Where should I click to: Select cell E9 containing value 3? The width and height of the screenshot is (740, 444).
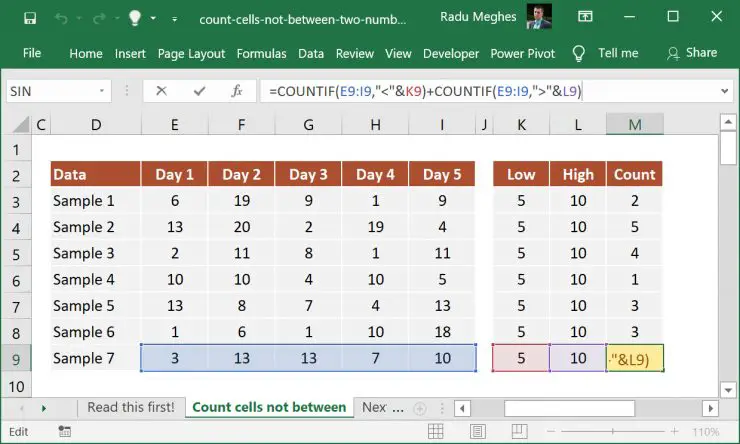coord(175,358)
